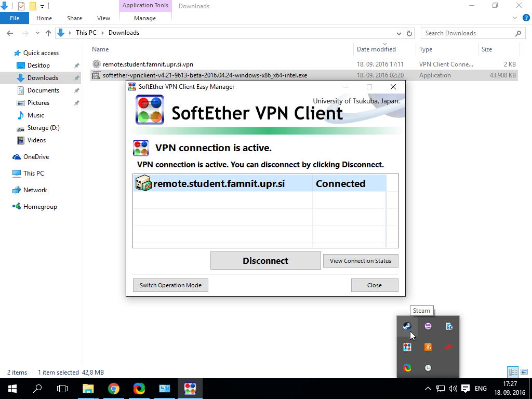The height and width of the screenshot is (399, 532).
Task: Click SoftEther VPN Client taskbar icon
Action: pyautogui.click(x=190, y=389)
